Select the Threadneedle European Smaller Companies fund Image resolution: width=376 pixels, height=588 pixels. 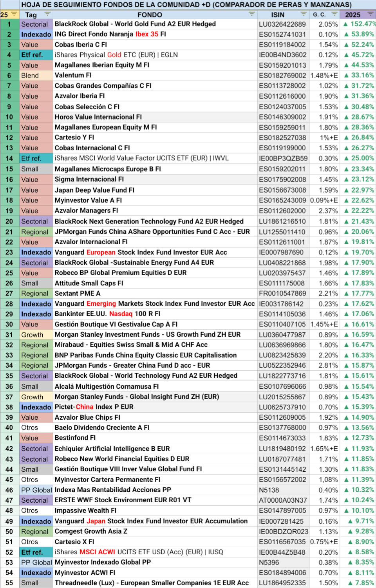152,583
